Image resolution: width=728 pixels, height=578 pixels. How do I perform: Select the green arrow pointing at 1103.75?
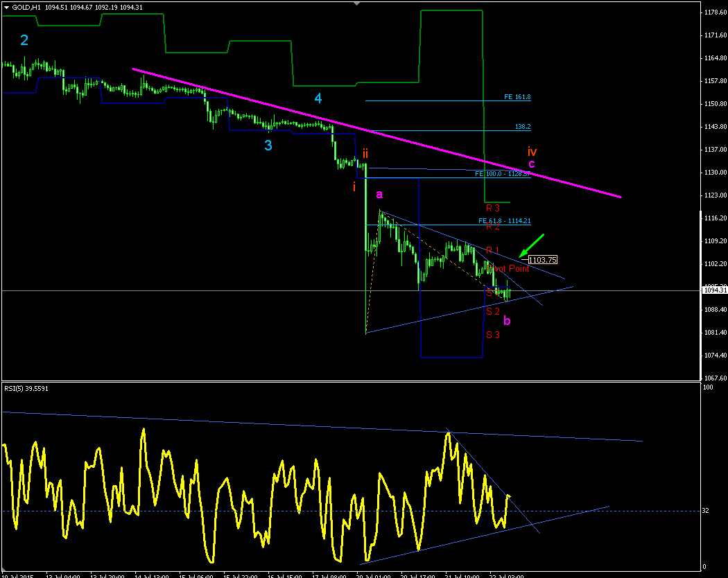pos(531,245)
